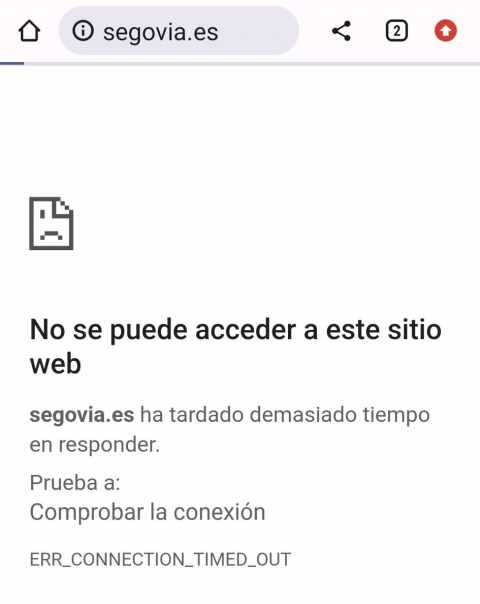This screenshot has height=604, width=480.
Task: Select the segovia.es text in the address bar
Action: click(161, 32)
